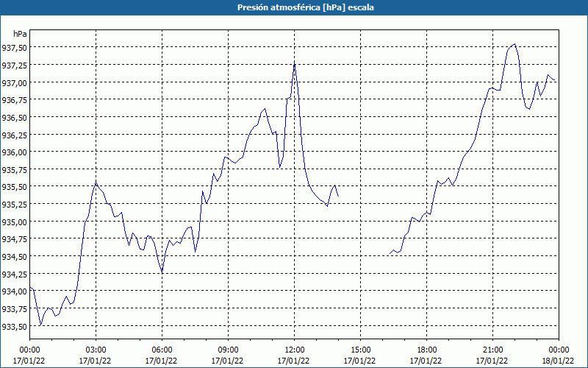Click the 936,50 y-axis value
Image resolution: width=588 pixels, height=368 pixels.
click(14, 117)
